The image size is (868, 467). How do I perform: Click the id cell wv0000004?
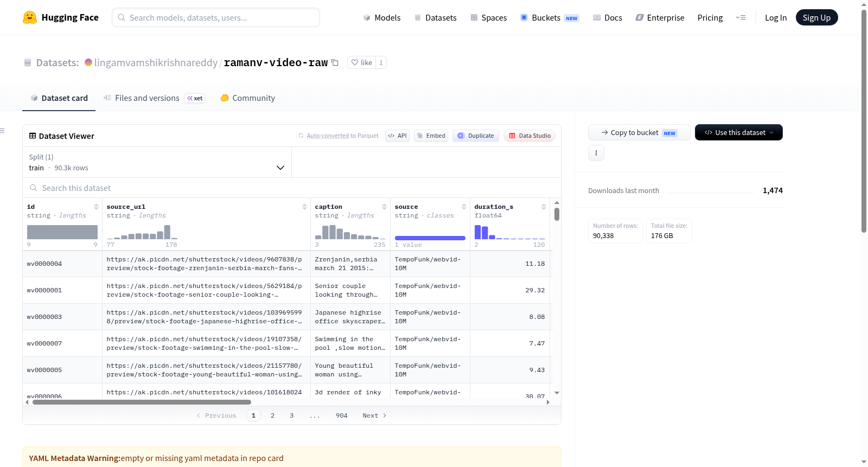[x=62, y=264]
